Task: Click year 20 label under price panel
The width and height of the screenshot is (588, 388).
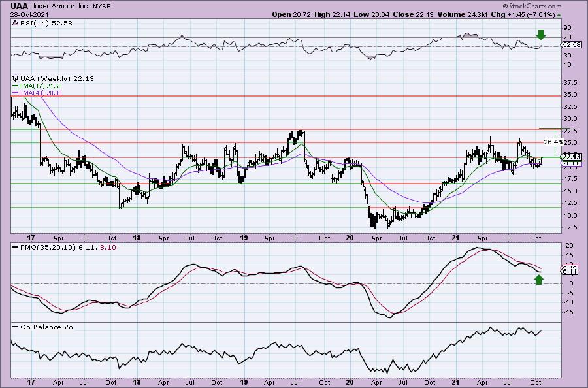Action: pyautogui.click(x=350, y=238)
